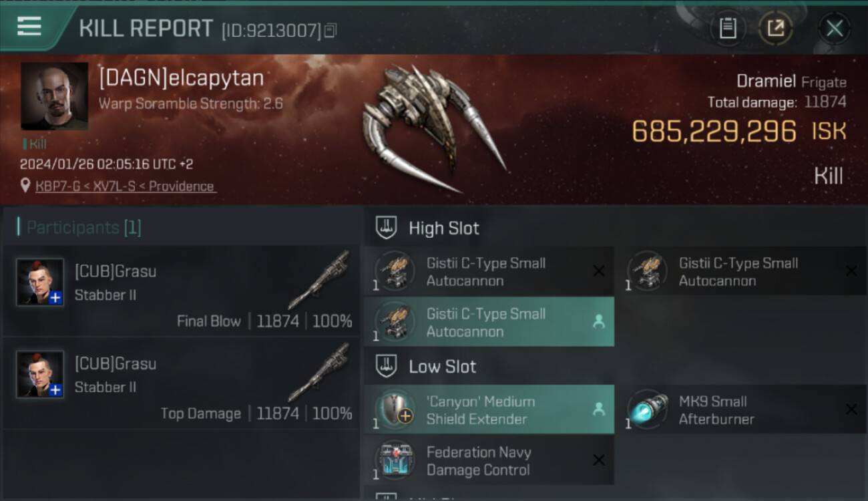
Task: Open elcapytan's character portrait
Action: (54, 96)
